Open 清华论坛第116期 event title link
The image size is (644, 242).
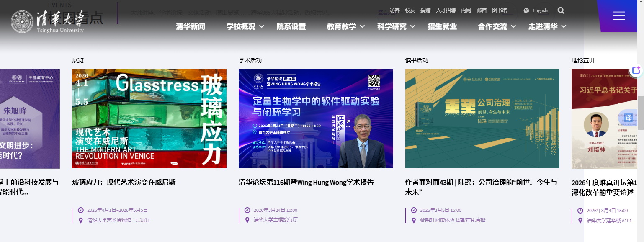point(306,183)
